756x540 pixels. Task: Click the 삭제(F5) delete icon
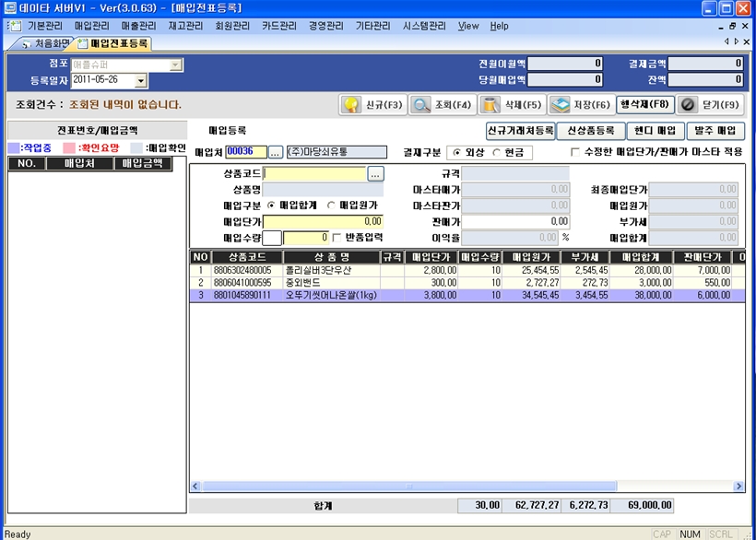(x=490, y=104)
